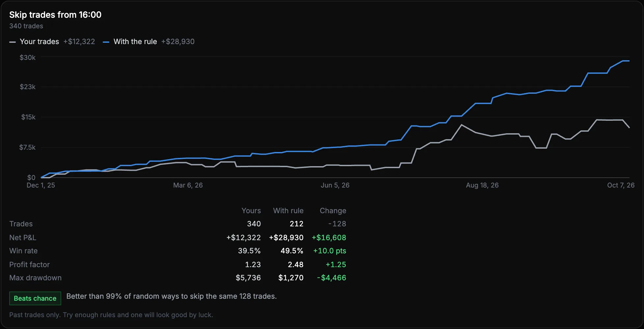Click the +$28,930 legend value
This screenshot has height=329, width=644.
[178, 41]
